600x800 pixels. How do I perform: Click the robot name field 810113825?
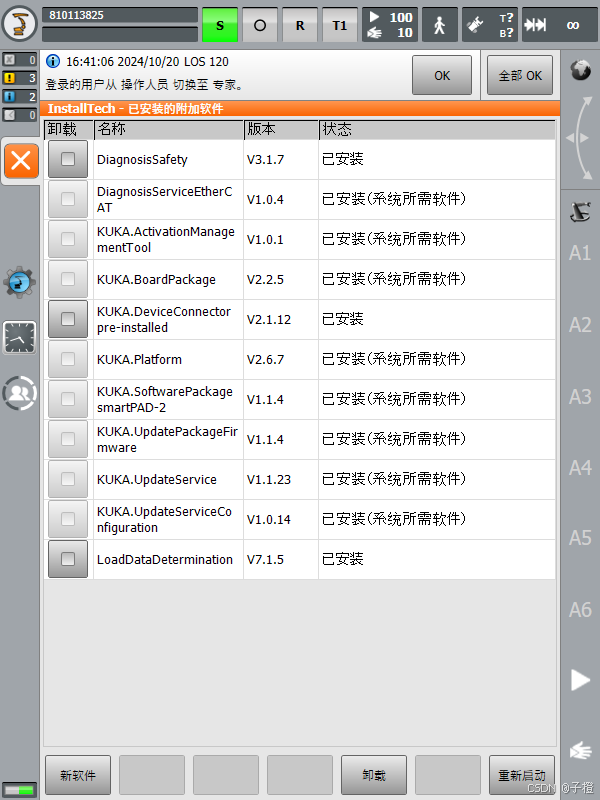tap(120, 15)
